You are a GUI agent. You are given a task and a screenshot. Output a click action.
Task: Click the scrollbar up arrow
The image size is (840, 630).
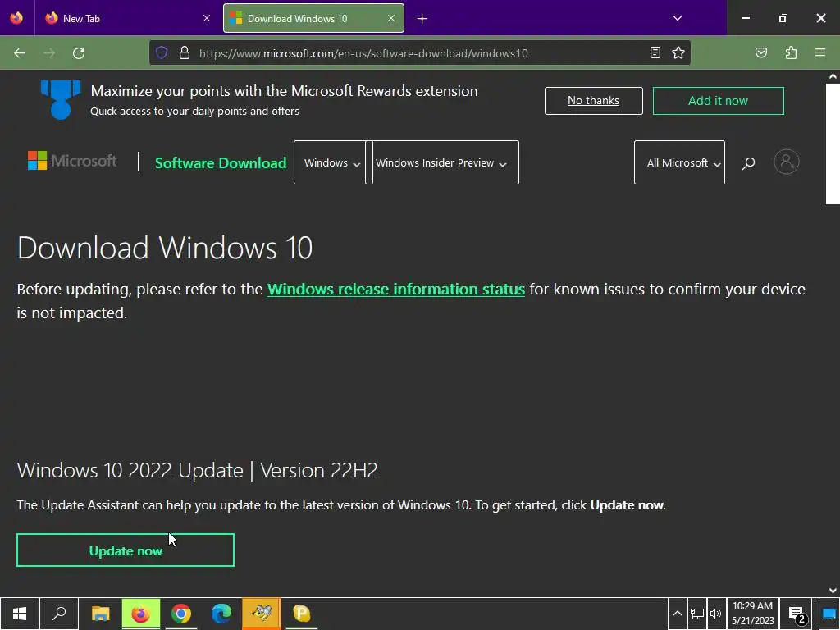833,76
